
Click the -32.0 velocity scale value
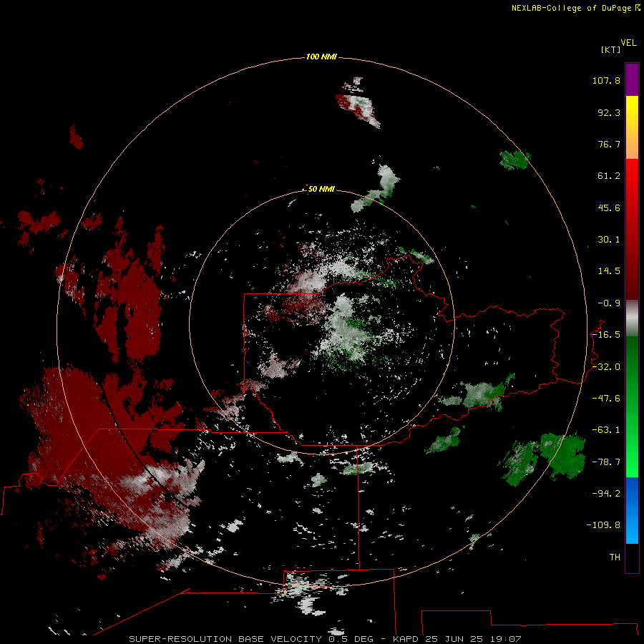click(606, 367)
